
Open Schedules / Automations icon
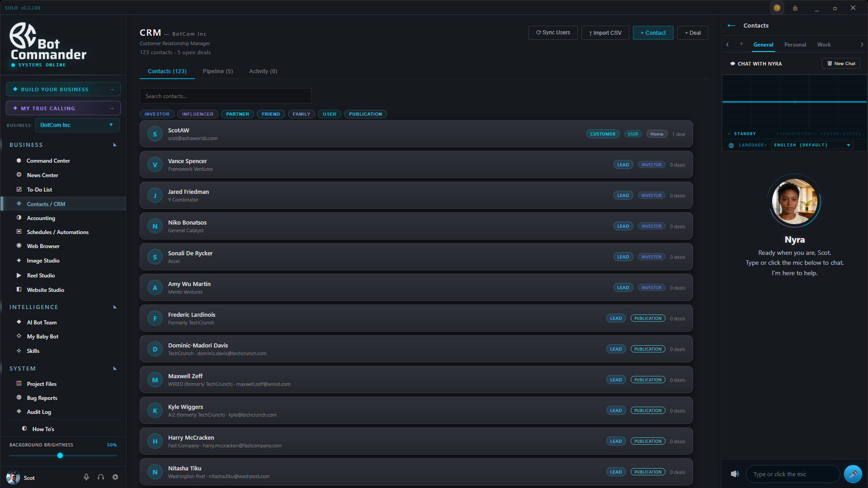pos(19,232)
